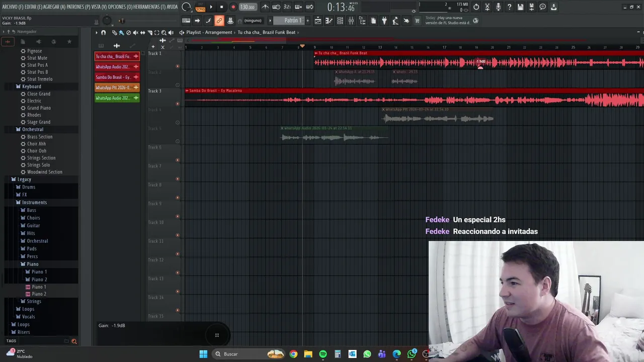Select the pencil Draw tool in playlist
The image size is (644, 362).
pos(114,33)
